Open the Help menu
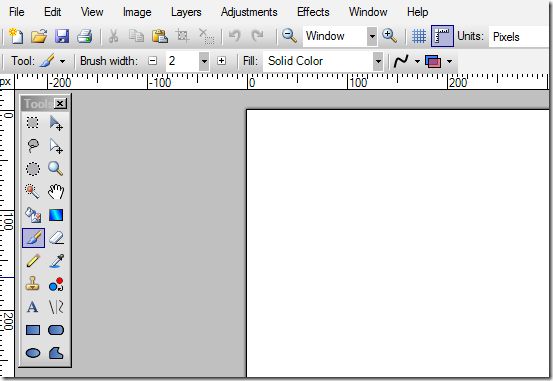 [x=418, y=12]
